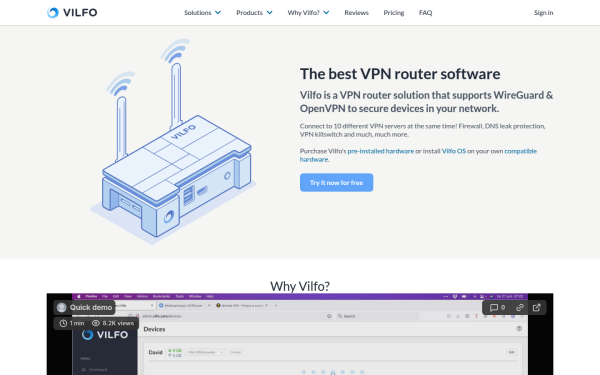Click the help icon beside Devices header
The height and width of the screenshot is (375, 600).
coord(519,328)
